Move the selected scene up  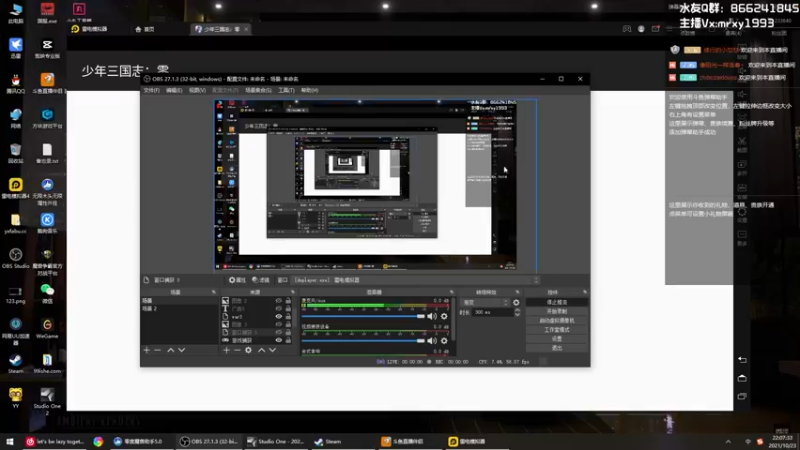170,350
